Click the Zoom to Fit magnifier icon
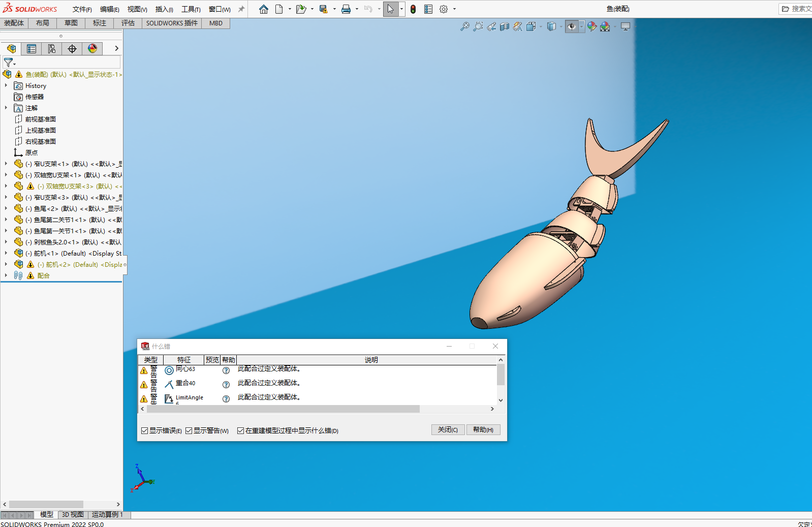The height and width of the screenshot is (527, 812). 464,26
